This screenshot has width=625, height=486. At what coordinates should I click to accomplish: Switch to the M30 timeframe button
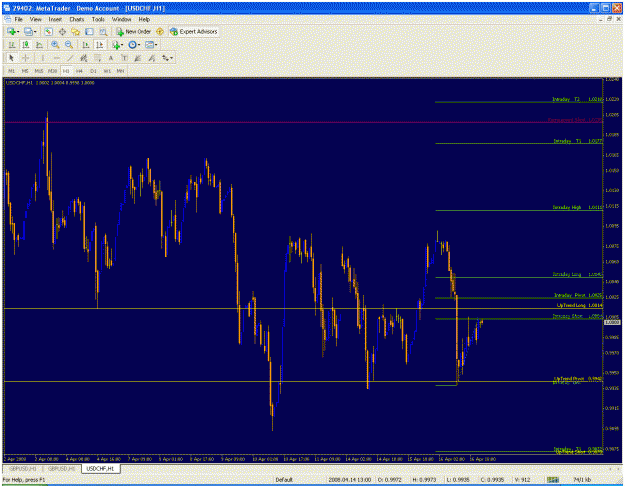click(x=52, y=71)
